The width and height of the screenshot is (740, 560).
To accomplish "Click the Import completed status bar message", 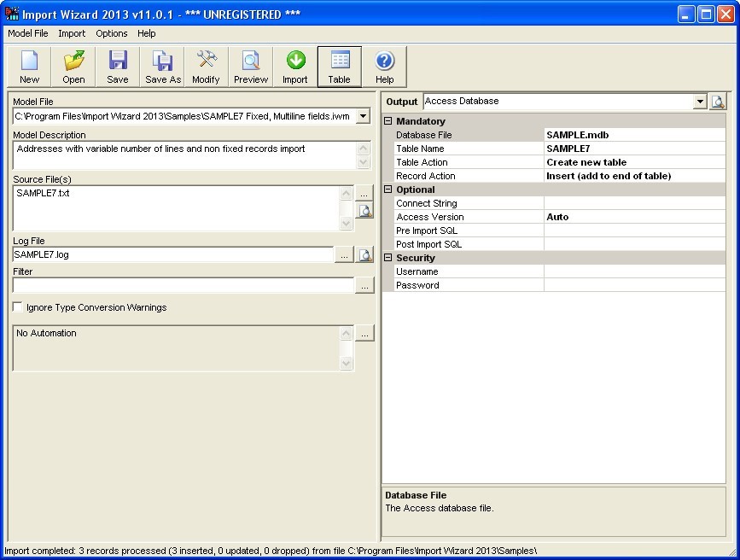I will tap(271, 551).
